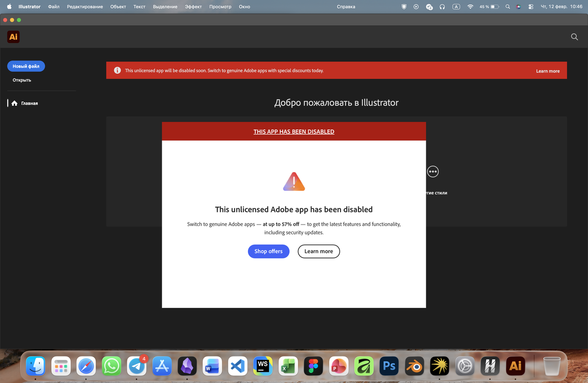The width and height of the screenshot is (588, 383).
Task: Click Открыть in the sidebar
Action: tap(22, 80)
